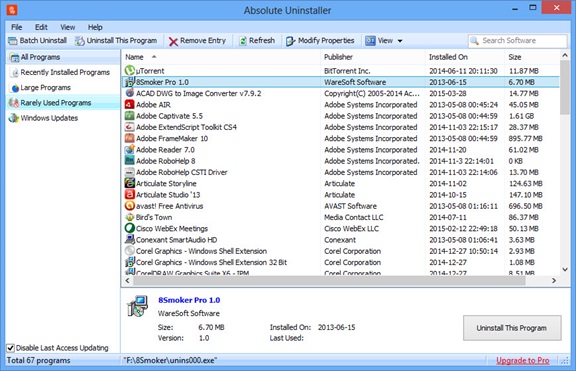Viewport: 576px width, 371px height.
Task: Click the µTorrent icon in the list
Action: [130, 71]
